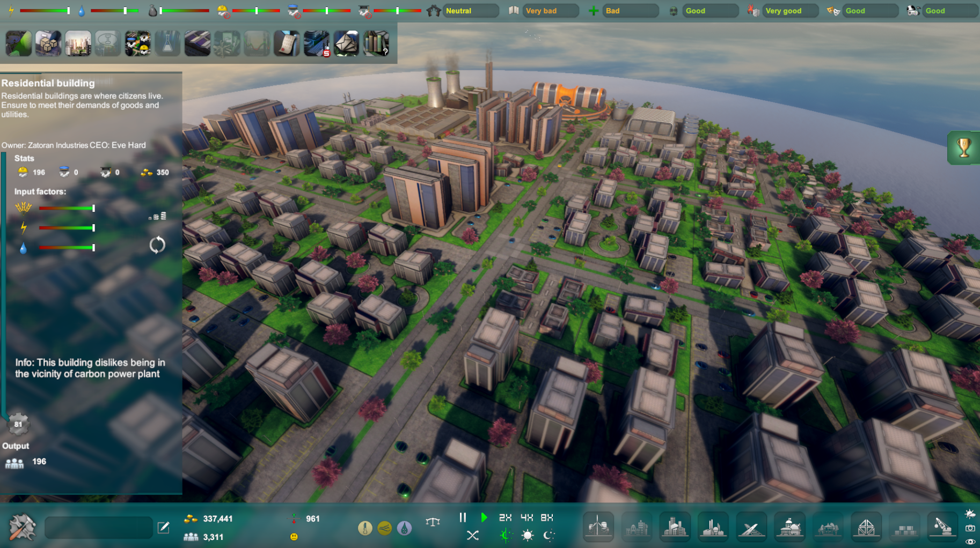This screenshot has height=548, width=980.
Task: Open the balance scales icon
Action: pos(433,522)
